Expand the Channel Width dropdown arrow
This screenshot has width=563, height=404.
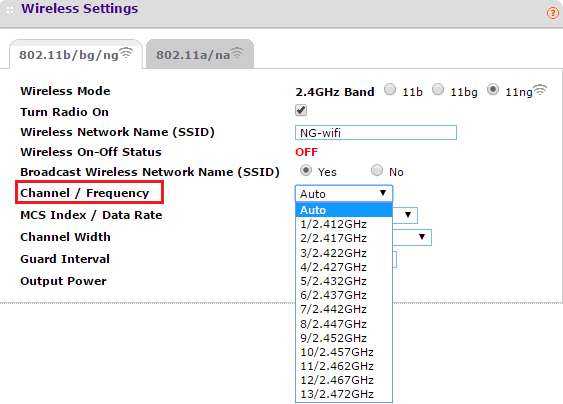[422, 237]
